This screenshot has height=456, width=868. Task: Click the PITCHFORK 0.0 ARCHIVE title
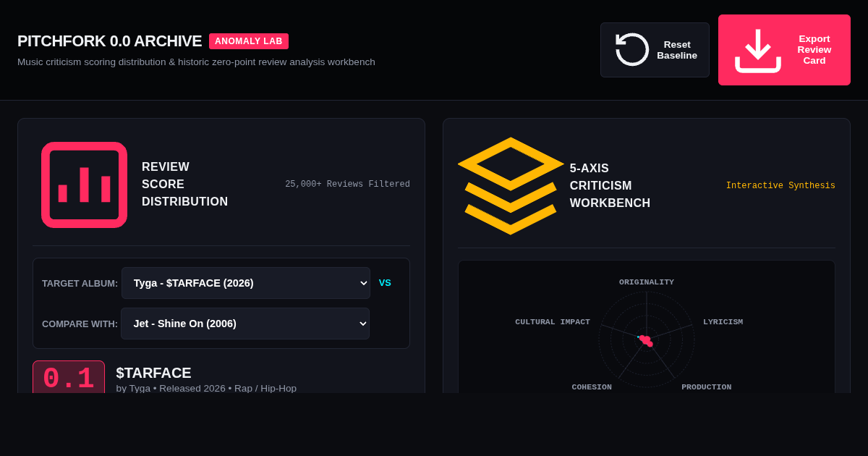click(109, 41)
